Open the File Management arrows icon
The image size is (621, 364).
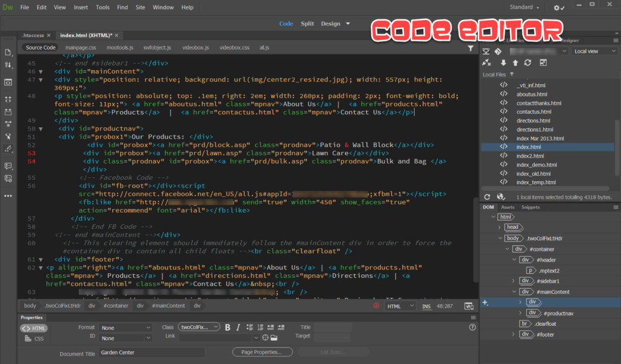coord(8,65)
